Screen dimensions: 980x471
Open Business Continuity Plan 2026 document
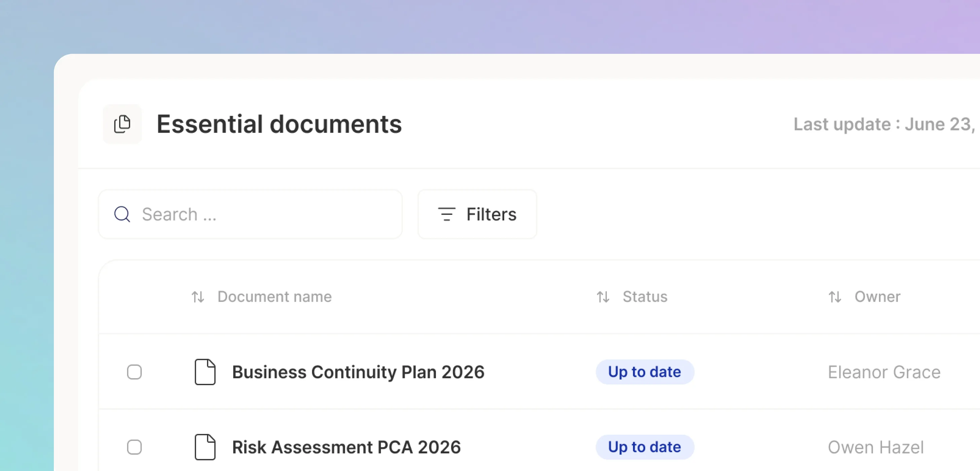click(358, 372)
